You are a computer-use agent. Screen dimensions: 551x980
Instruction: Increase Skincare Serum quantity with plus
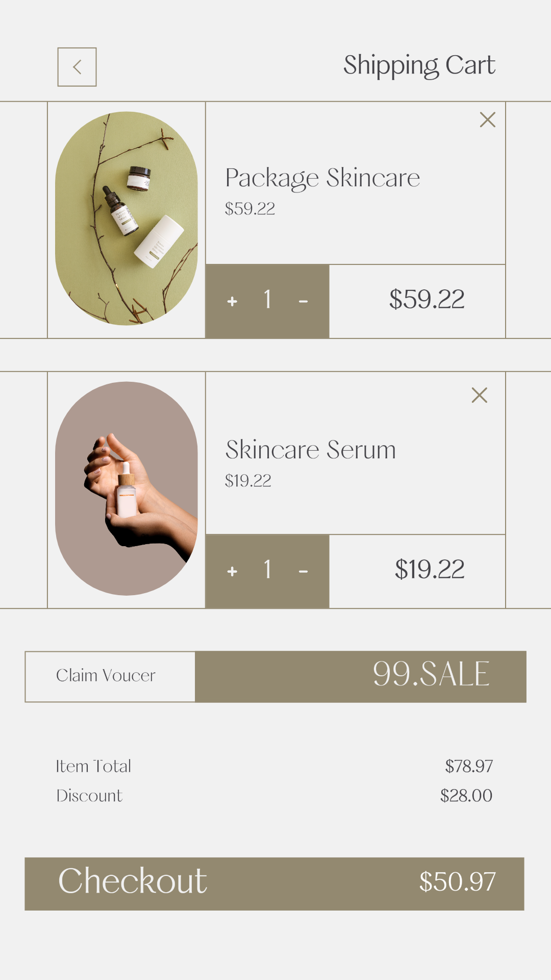tap(232, 572)
